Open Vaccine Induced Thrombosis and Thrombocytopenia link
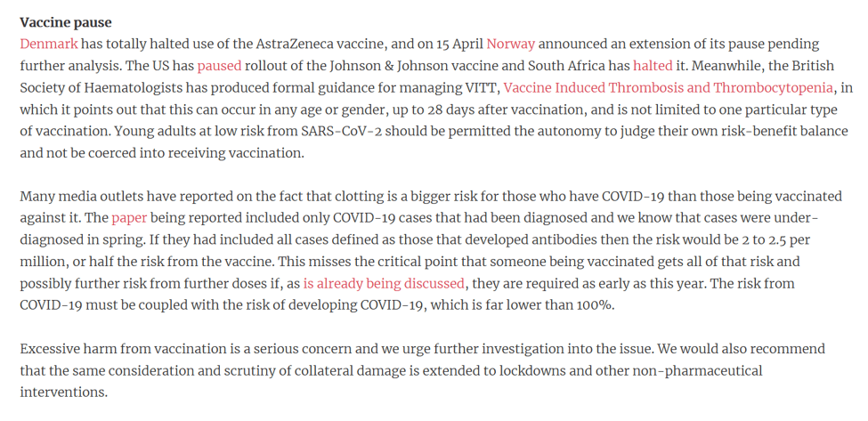868x421 pixels. (x=669, y=87)
